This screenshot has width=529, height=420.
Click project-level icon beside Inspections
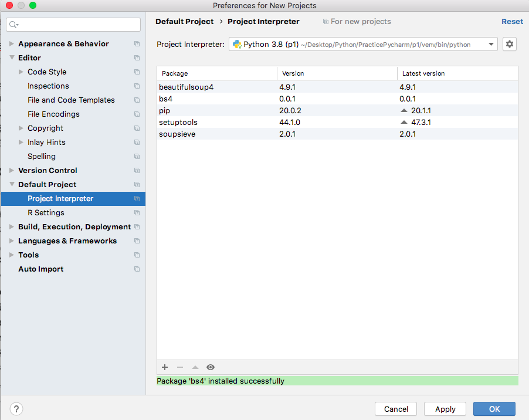[137, 86]
